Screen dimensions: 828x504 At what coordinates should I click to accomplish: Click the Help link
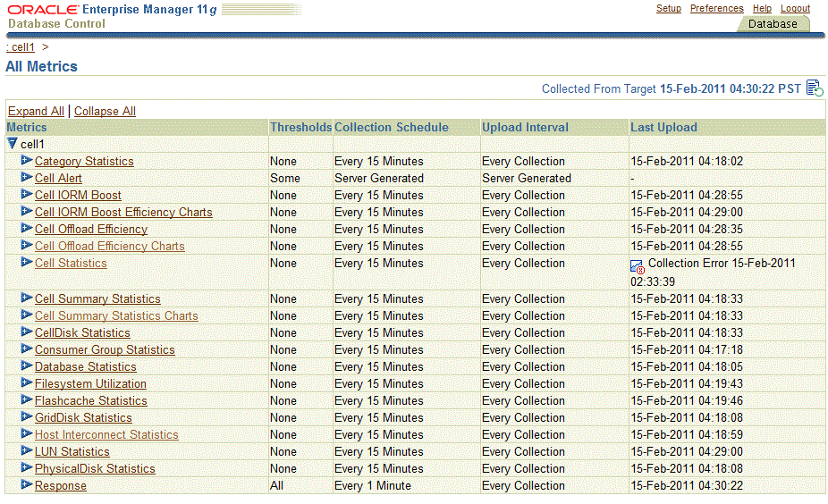762,8
